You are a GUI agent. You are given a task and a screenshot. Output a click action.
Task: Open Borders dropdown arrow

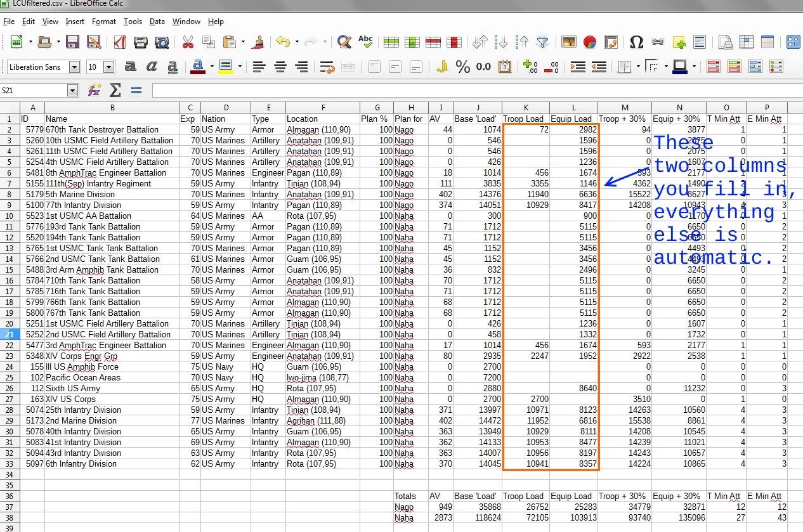coord(638,67)
